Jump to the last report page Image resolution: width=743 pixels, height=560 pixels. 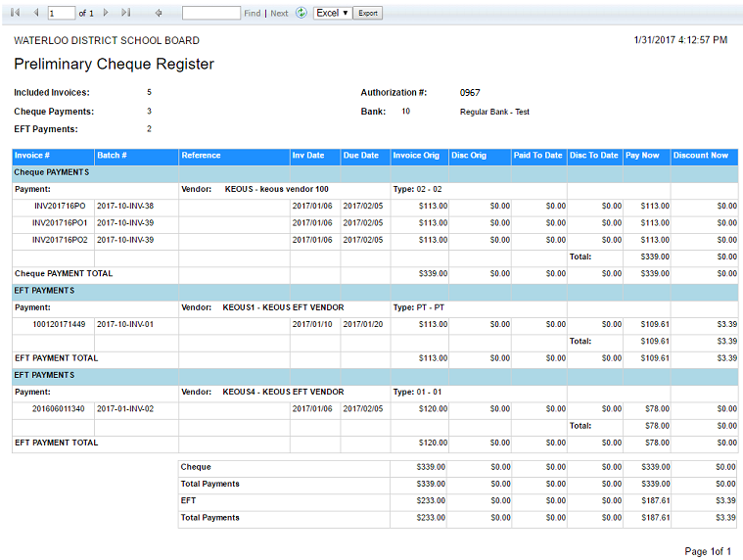(x=125, y=13)
